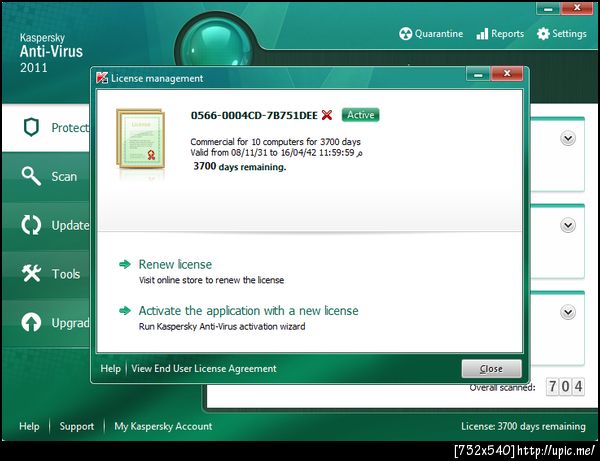Expand the second panel chevron in main window

point(568,225)
